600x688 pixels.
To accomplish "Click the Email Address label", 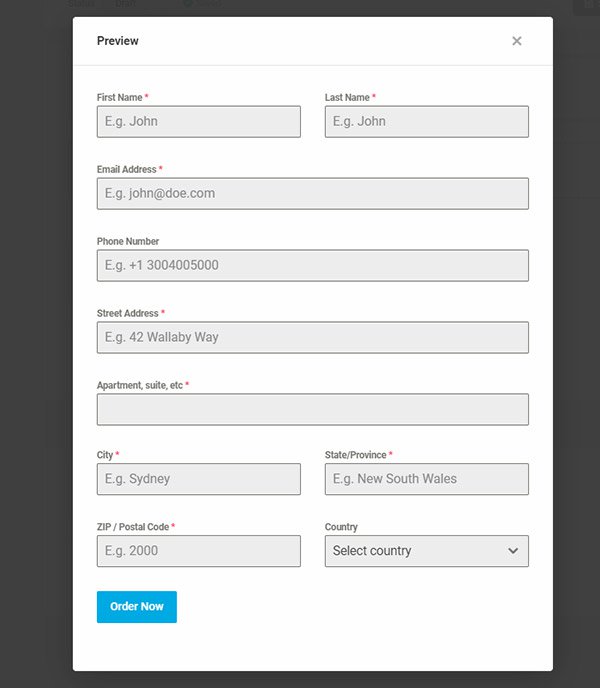I will click(x=126, y=170).
